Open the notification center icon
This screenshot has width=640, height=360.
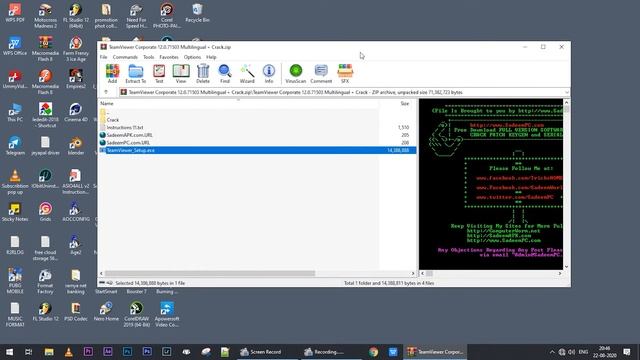(x=627, y=352)
